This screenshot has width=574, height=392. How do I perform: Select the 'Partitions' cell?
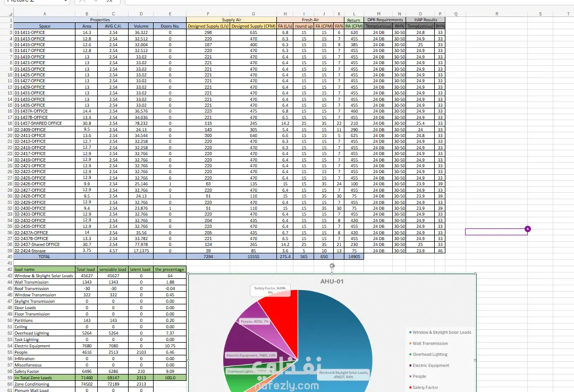pyautogui.click(x=45, y=320)
